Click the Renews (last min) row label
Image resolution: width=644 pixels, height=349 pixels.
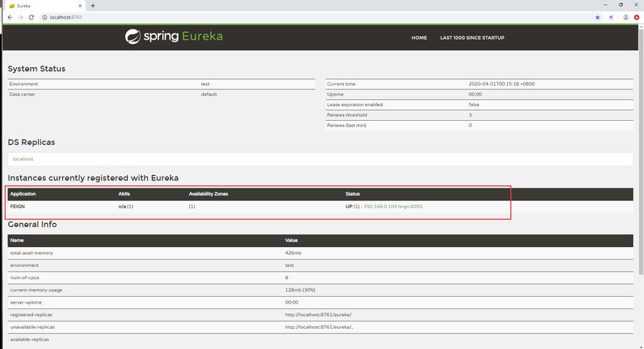[x=346, y=125]
